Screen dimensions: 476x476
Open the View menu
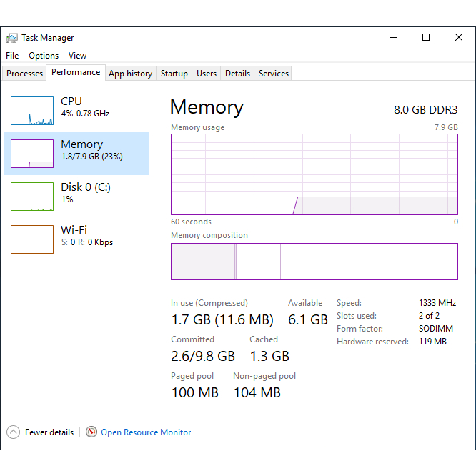[x=77, y=56]
